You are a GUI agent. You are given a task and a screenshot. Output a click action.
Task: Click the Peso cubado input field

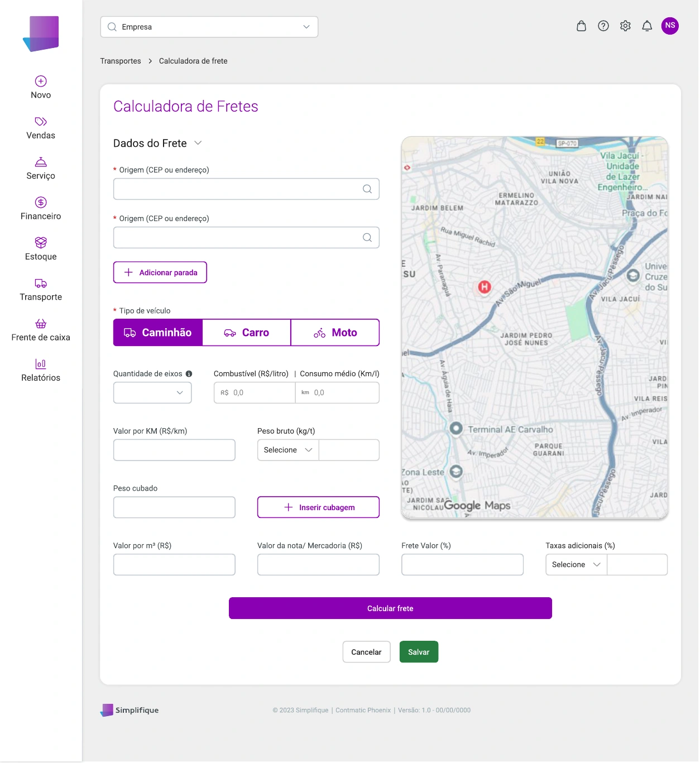tap(174, 507)
